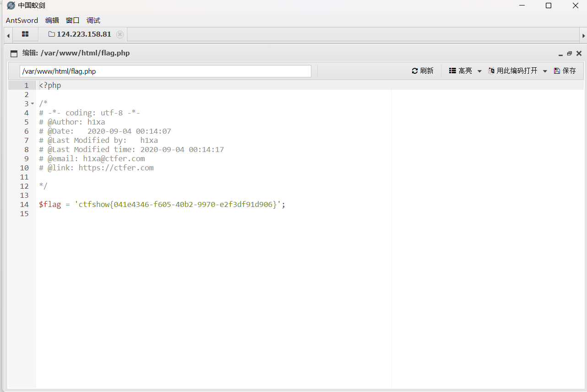The width and height of the screenshot is (587, 392).
Task: Open the 窗口 menu
Action: pyautogui.click(x=73, y=21)
